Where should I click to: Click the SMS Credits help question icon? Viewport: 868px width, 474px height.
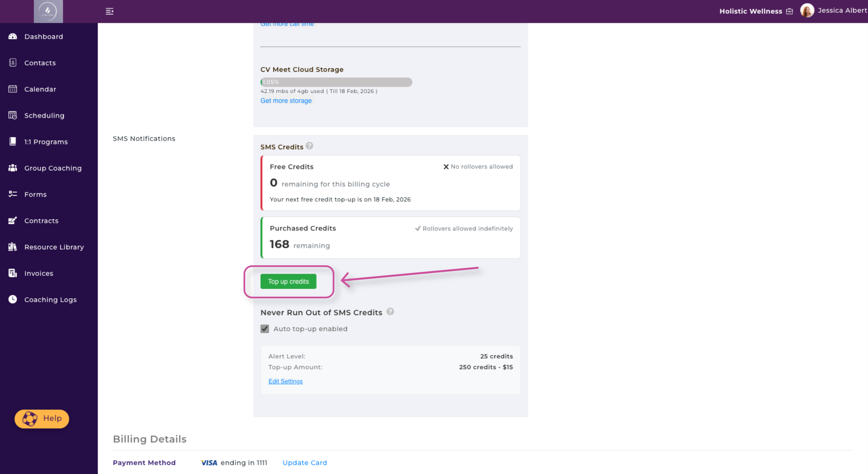tap(309, 146)
